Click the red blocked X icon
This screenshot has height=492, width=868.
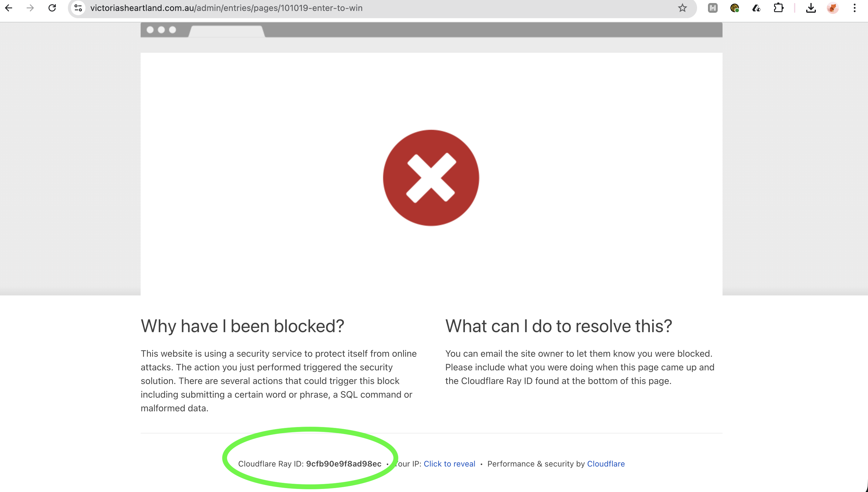tap(431, 178)
